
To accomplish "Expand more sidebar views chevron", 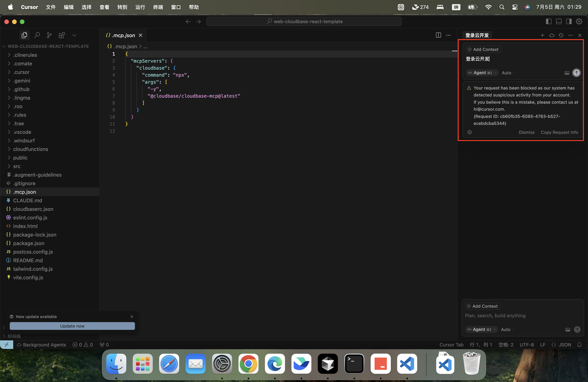I will [74, 35].
